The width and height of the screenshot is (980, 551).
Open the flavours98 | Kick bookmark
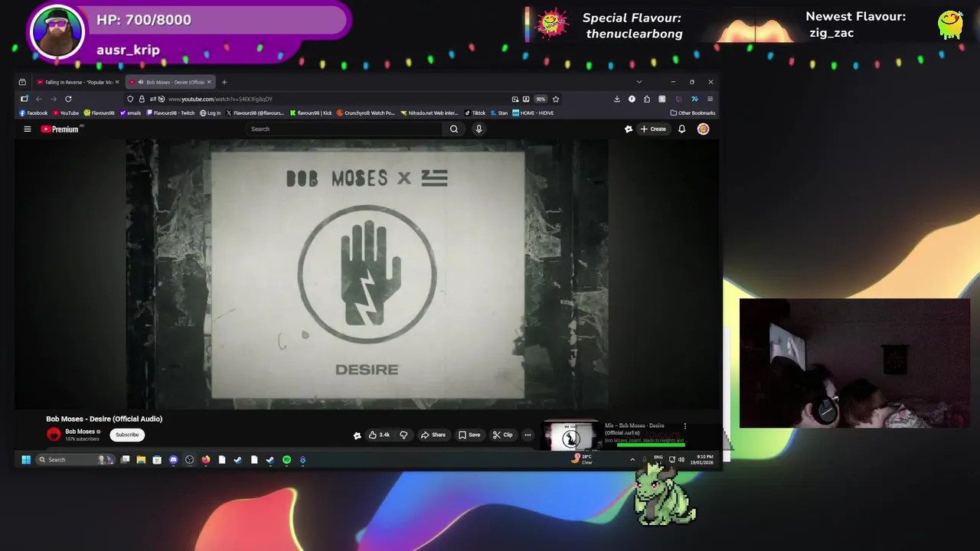pyautogui.click(x=311, y=113)
